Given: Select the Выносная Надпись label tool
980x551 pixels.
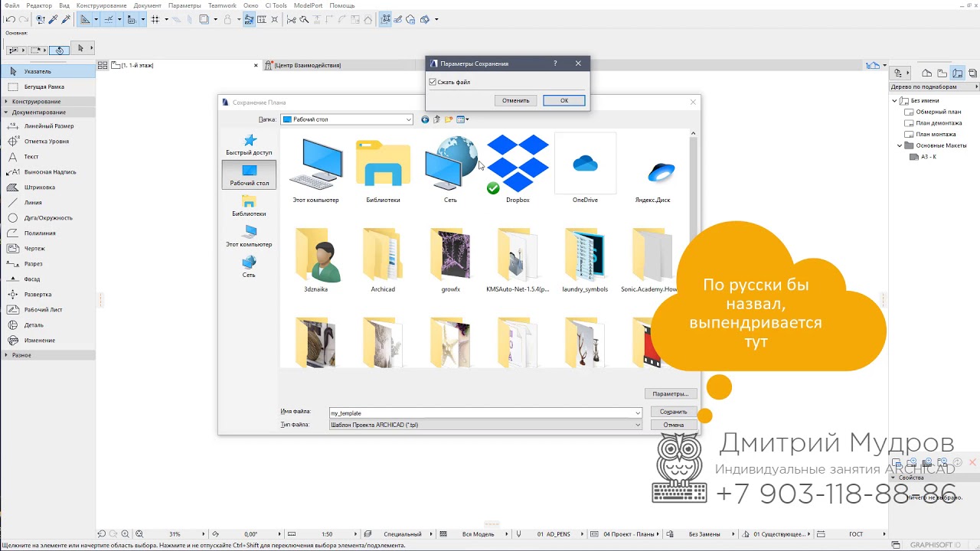Looking at the screenshot, I should [47, 171].
